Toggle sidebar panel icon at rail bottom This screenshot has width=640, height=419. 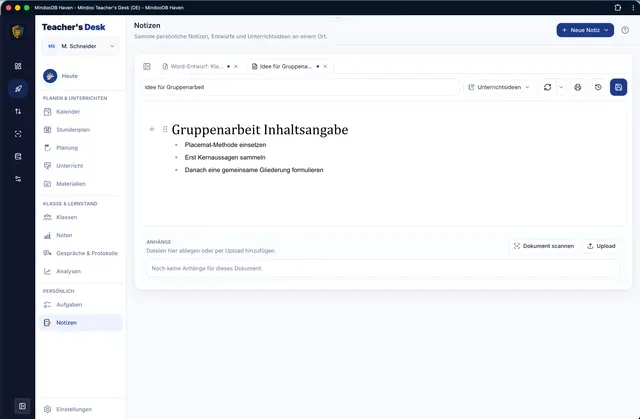click(22, 406)
